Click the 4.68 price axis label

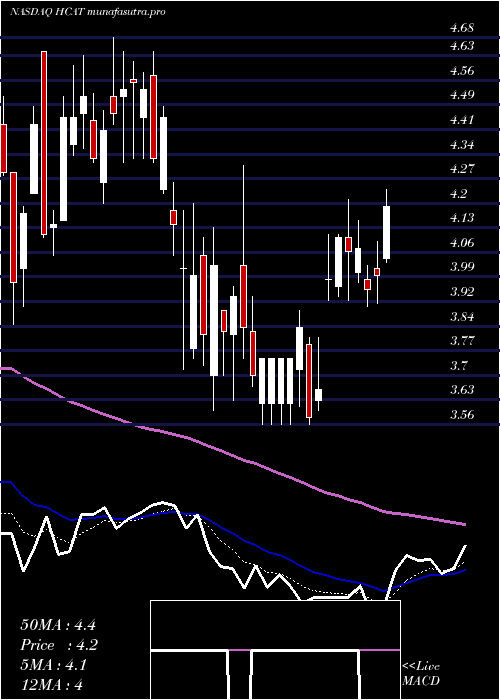tap(461, 28)
